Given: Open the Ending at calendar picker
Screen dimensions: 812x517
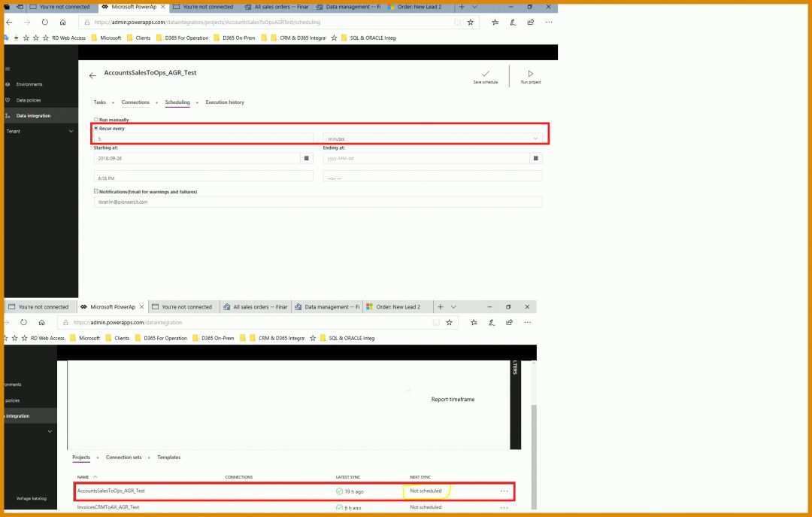Looking at the screenshot, I should tap(536, 158).
